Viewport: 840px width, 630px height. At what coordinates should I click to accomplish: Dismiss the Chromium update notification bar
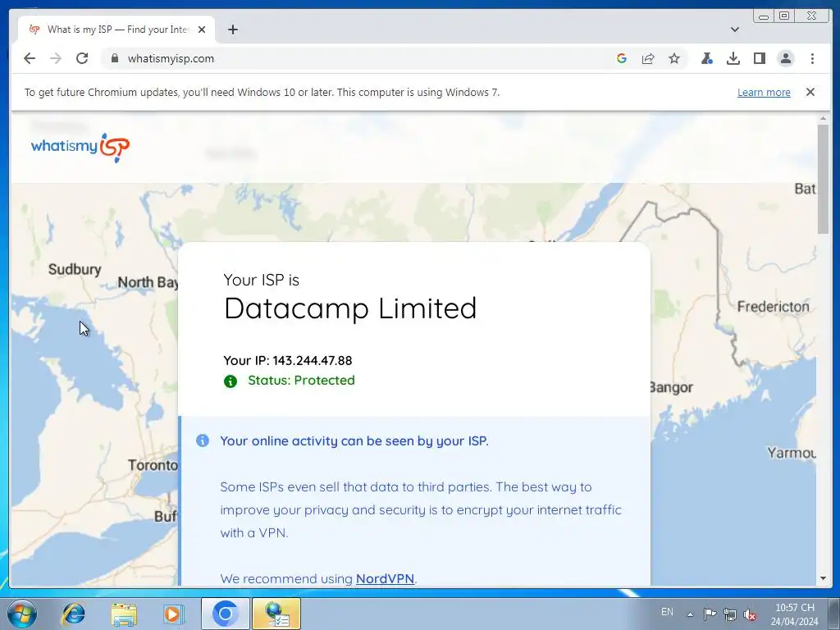point(810,92)
